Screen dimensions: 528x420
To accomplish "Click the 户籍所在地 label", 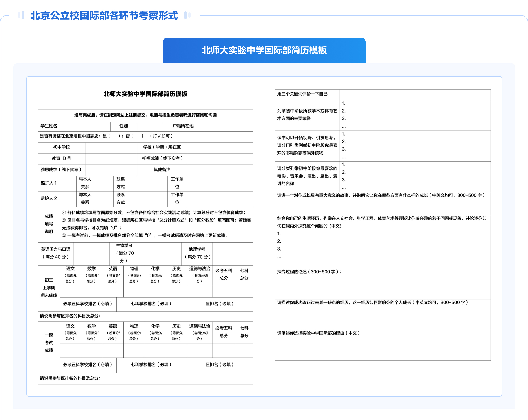I will pyautogui.click(x=183, y=126).
